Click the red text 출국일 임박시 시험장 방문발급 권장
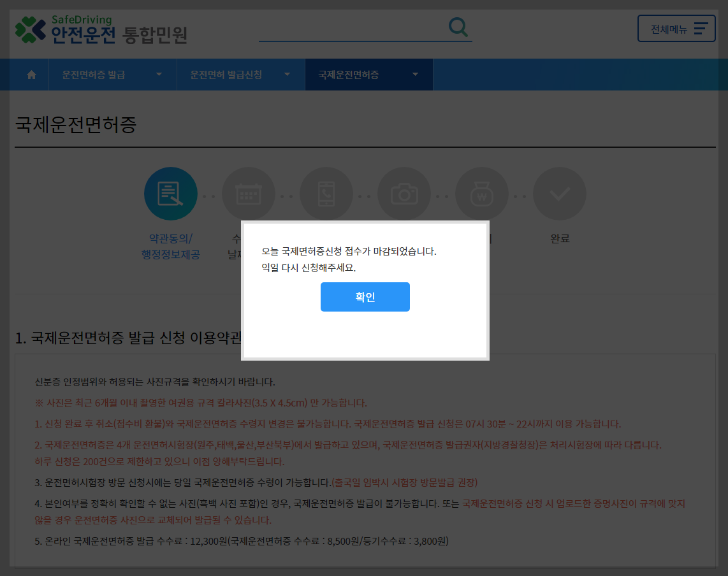This screenshot has width=728, height=576. pos(404,483)
